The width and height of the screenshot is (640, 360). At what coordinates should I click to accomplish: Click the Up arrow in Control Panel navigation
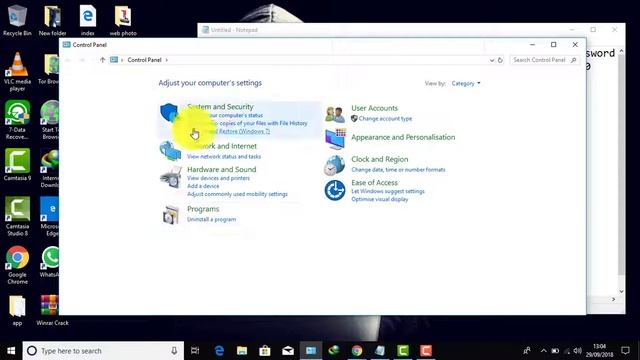(x=102, y=60)
